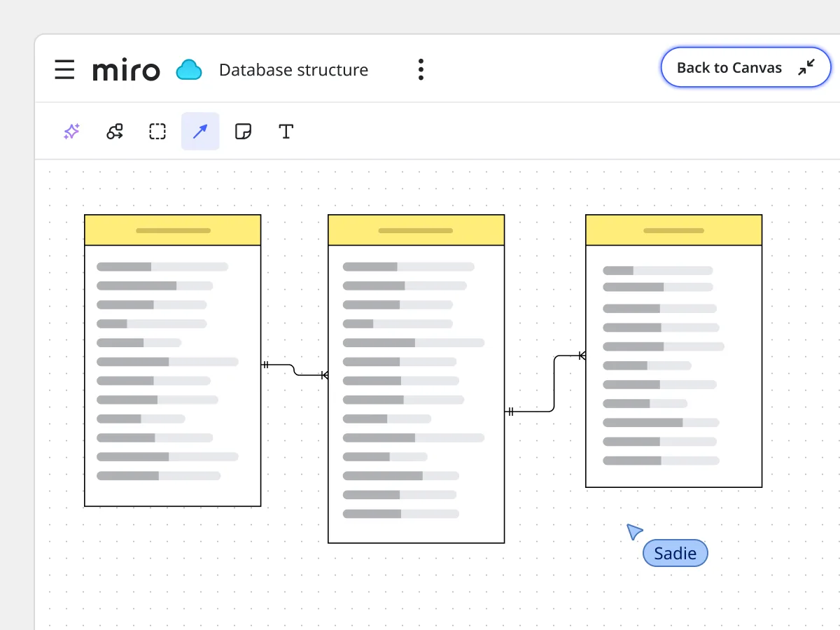
Task: Select connector between middle and right tables
Action: (554, 384)
